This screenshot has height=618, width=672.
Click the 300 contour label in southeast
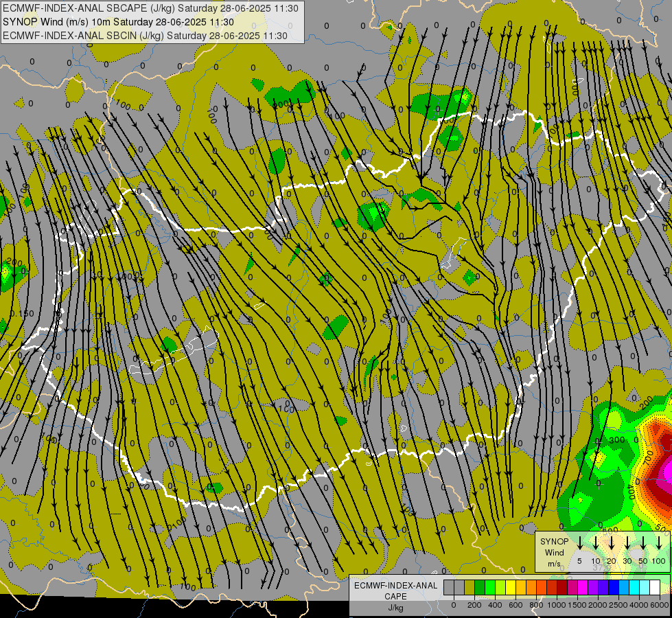point(616,439)
